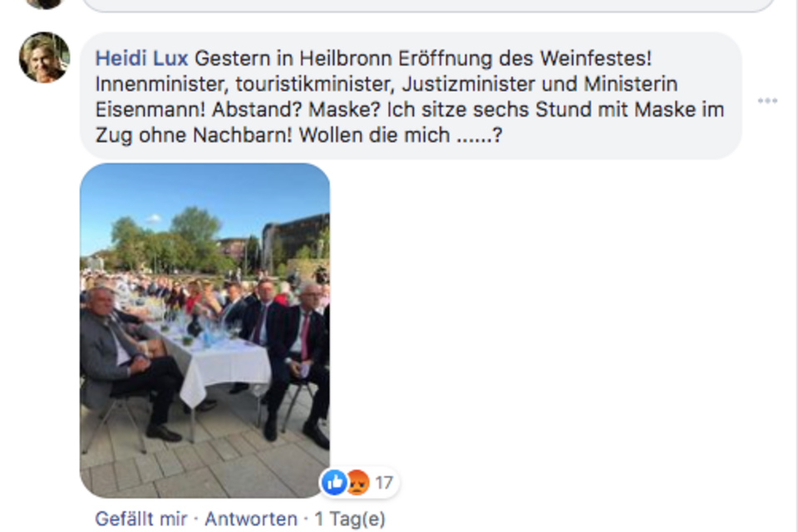Open the 1 Tag(e) timestamp link
Viewport: 798px width, 532px height.
coord(350,519)
